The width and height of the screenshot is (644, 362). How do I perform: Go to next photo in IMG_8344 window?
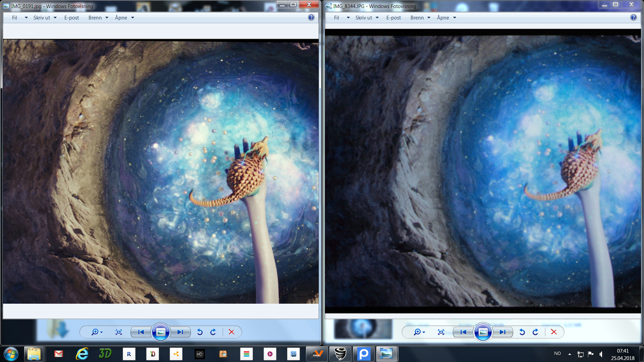coord(502,332)
